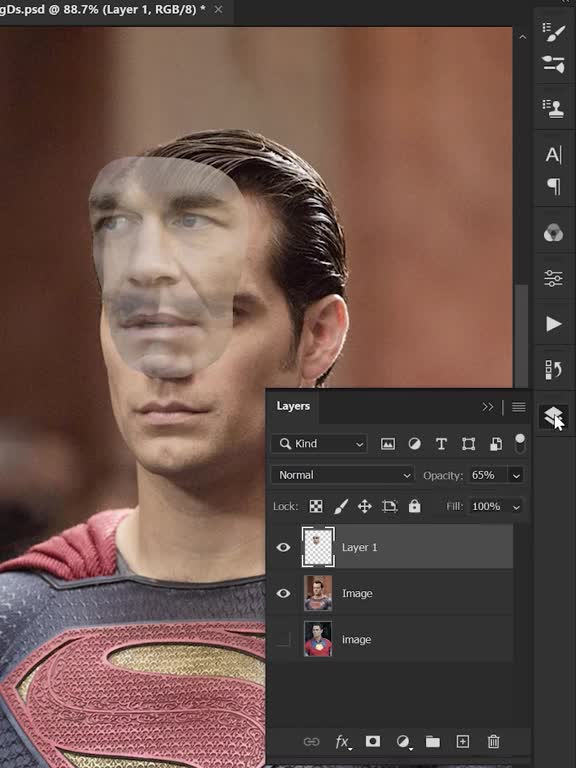The width and height of the screenshot is (576, 768).
Task: Click the Fill label
Action: [454, 506]
